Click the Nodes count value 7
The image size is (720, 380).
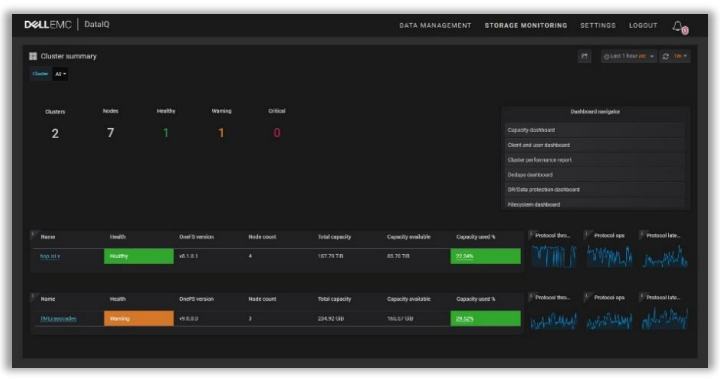[110, 133]
